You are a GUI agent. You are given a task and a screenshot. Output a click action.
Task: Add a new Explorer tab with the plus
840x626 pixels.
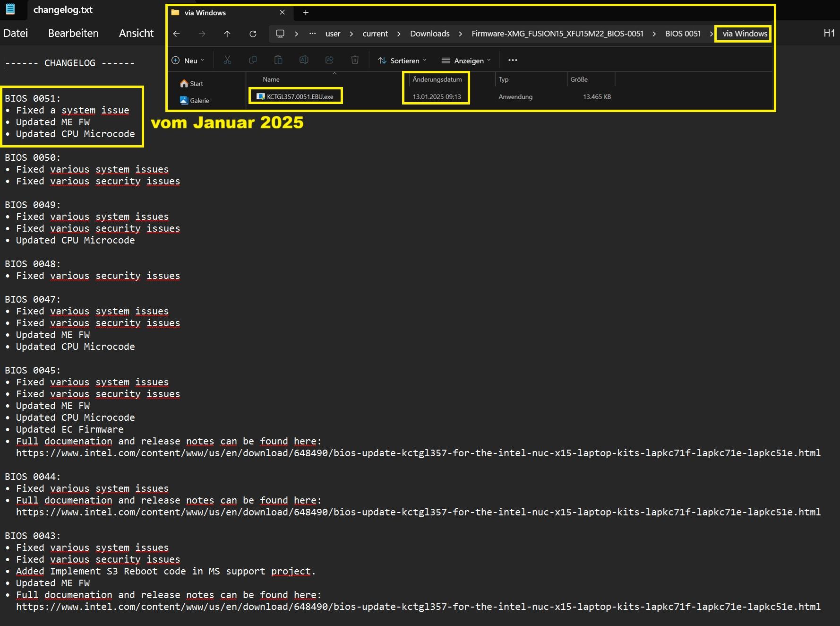[306, 12]
